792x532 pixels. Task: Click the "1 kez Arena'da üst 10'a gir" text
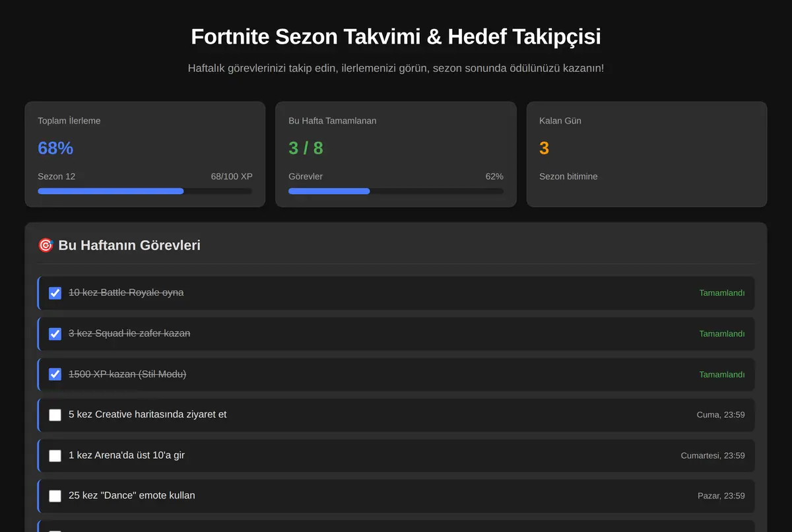pyautogui.click(x=127, y=455)
